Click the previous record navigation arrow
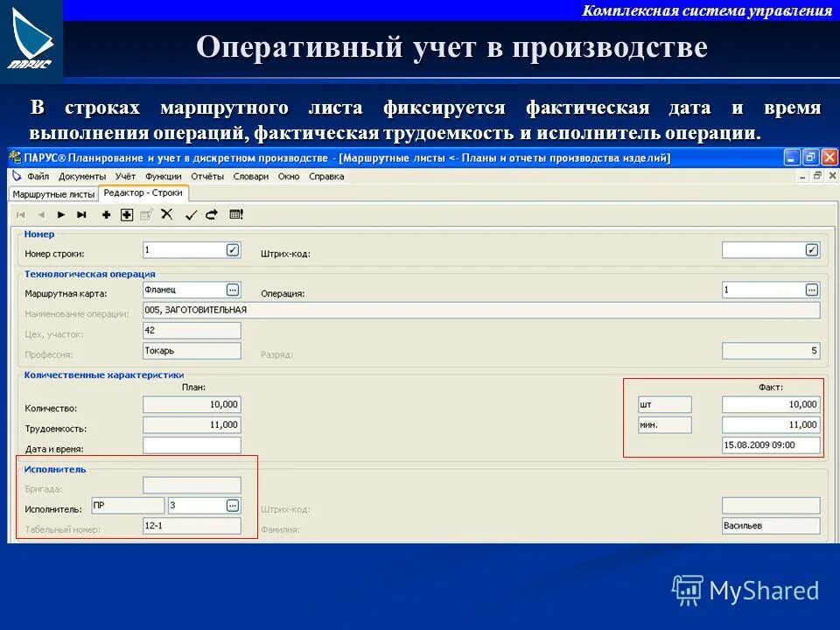 [x=41, y=213]
